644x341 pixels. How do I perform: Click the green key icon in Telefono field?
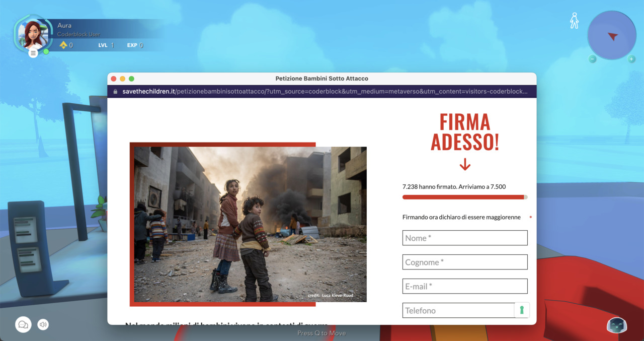click(x=521, y=310)
